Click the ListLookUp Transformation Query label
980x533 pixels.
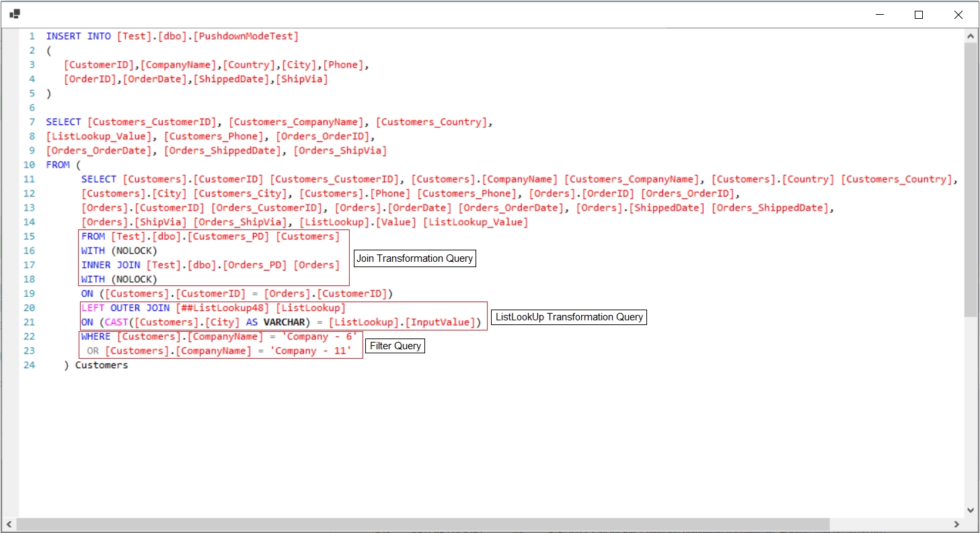[569, 317]
